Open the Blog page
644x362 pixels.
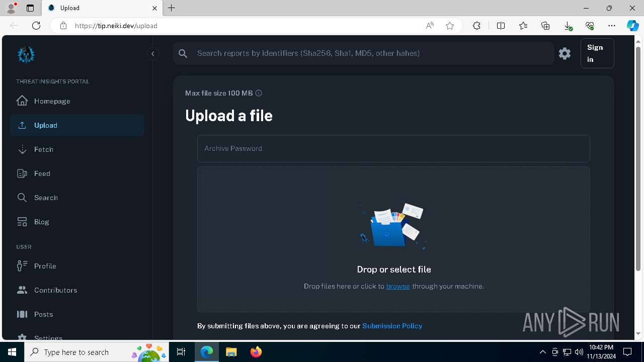(x=77, y=222)
